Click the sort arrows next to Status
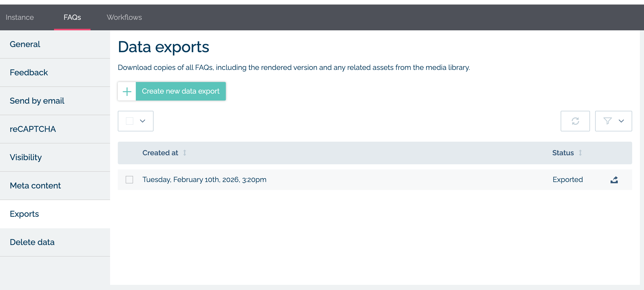The height and width of the screenshot is (290, 644). click(x=580, y=153)
